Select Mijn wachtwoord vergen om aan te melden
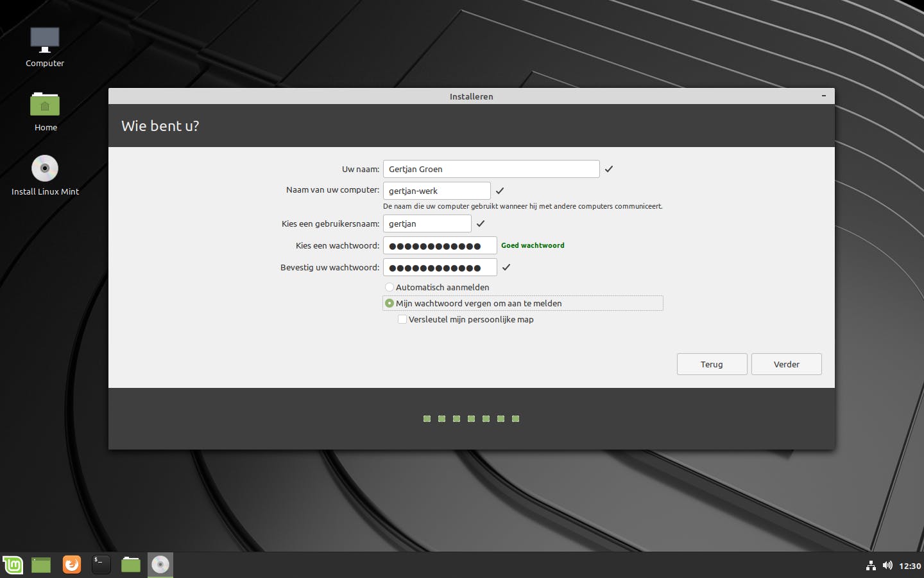This screenshot has height=578, width=924. click(x=389, y=303)
